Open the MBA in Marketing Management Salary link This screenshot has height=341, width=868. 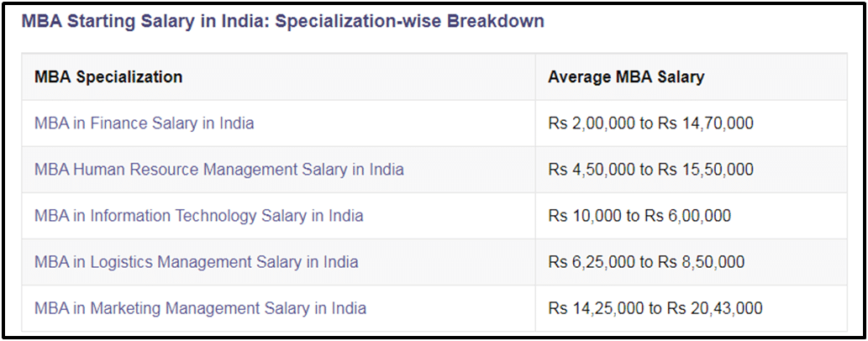[200, 307]
